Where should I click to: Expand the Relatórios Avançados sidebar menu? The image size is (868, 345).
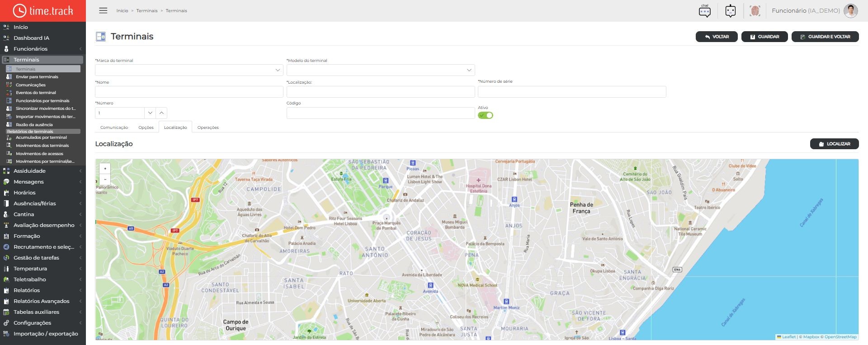(x=43, y=301)
